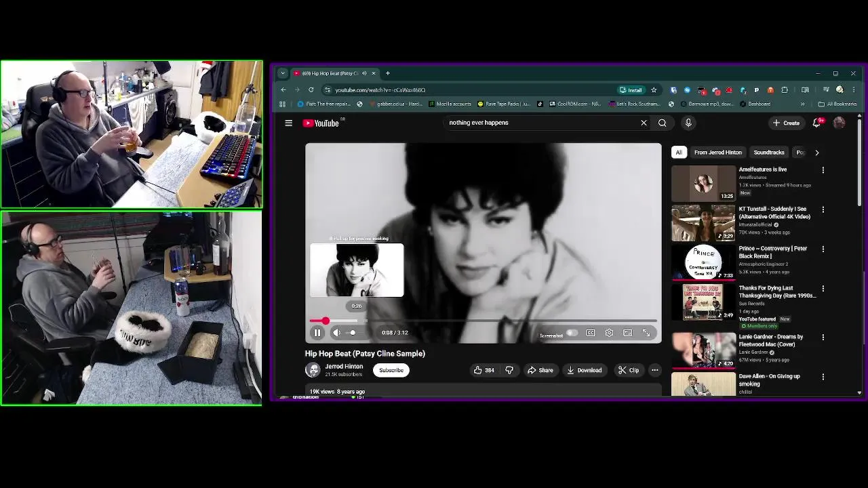The image size is (868, 488).
Task: Open options for Amelfeatures is live
Action: 823,170
